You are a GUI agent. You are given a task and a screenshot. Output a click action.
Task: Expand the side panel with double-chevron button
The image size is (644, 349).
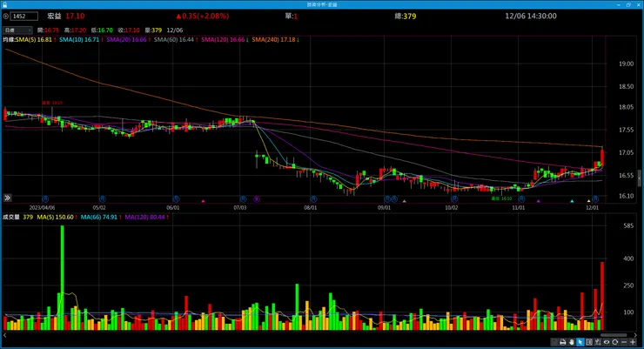[x=7, y=198]
